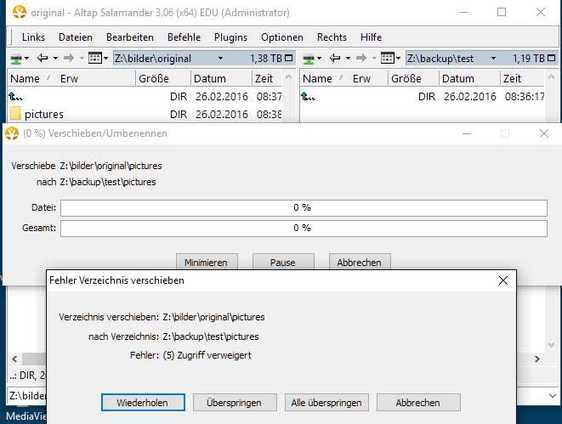This screenshot has width=562, height=424.
Task: Click the Datei progress bar
Action: 304,208
